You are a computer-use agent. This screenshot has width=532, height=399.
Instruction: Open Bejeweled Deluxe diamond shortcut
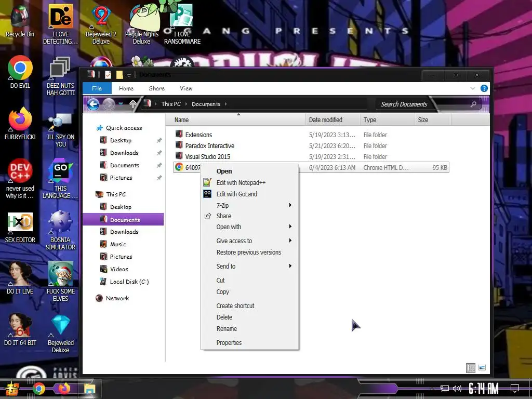pyautogui.click(x=60, y=333)
